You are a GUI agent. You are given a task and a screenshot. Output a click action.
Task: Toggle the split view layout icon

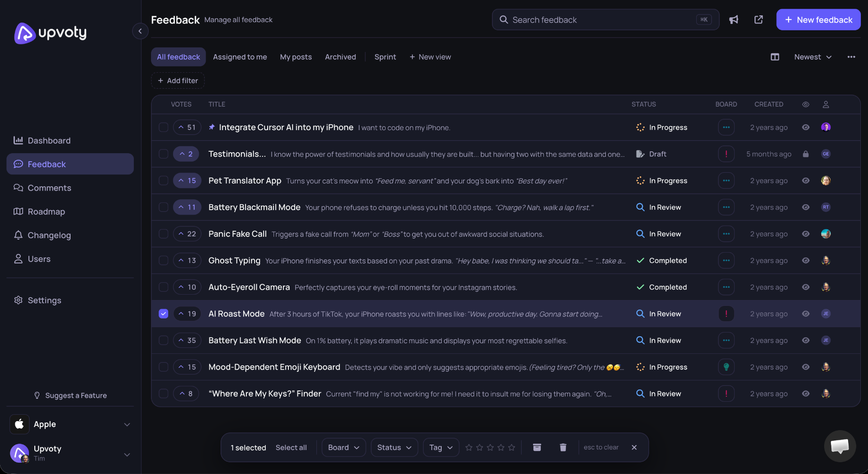pos(775,57)
